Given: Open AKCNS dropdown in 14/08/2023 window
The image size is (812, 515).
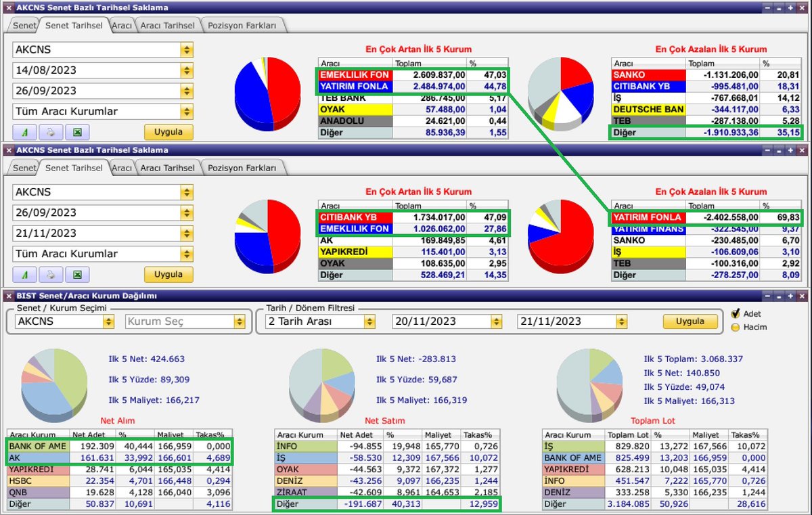Looking at the screenshot, I should (187, 49).
